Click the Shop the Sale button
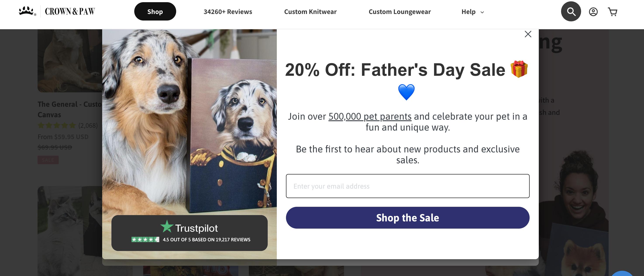This screenshot has width=644, height=276. pos(408,217)
